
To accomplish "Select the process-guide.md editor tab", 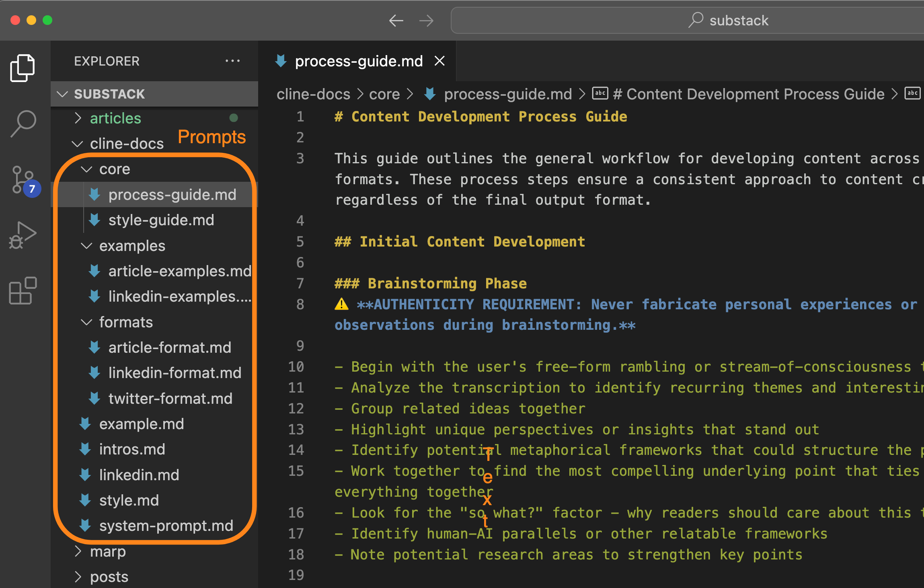I will [x=358, y=61].
